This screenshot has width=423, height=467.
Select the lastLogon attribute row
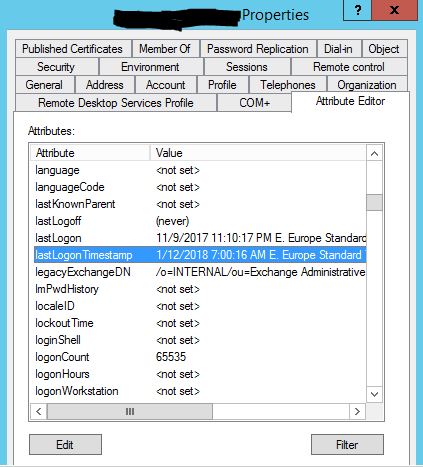pyautogui.click(x=199, y=238)
